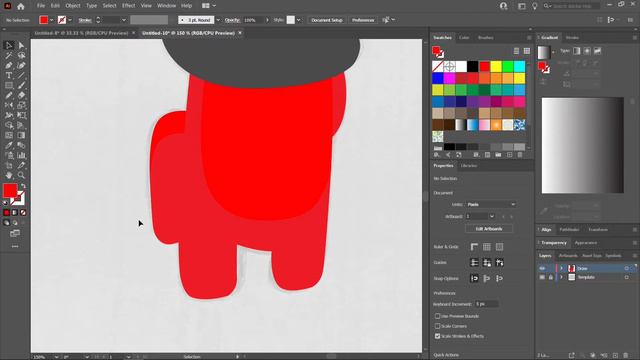
Task: Select the Shape Builder tool
Action: tap(9, 125)
